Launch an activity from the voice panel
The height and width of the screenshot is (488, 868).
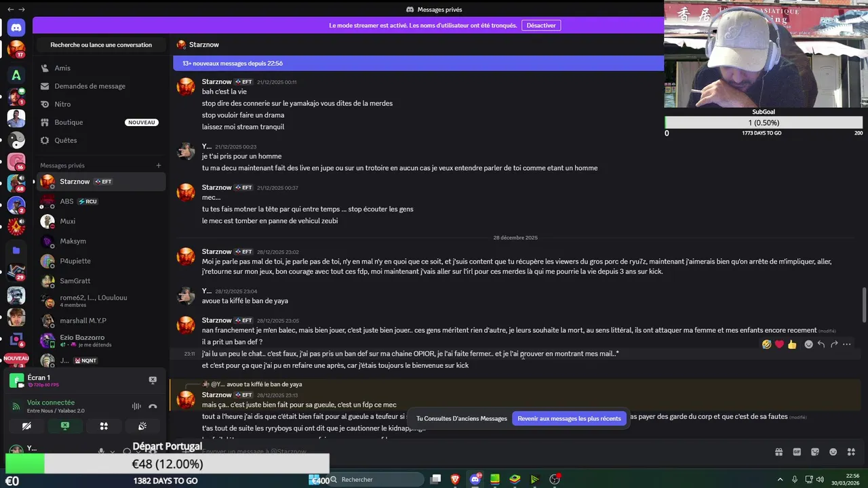pyautogui.click(x=104, y=426)
